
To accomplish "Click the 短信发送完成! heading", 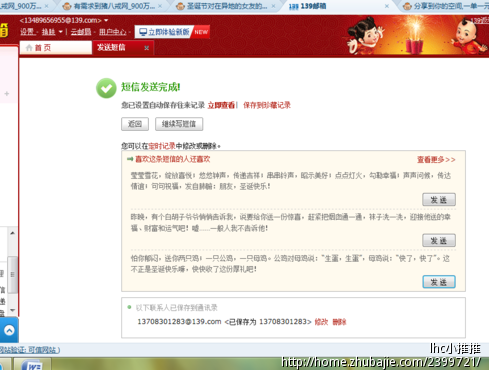I will pos(151,87).
